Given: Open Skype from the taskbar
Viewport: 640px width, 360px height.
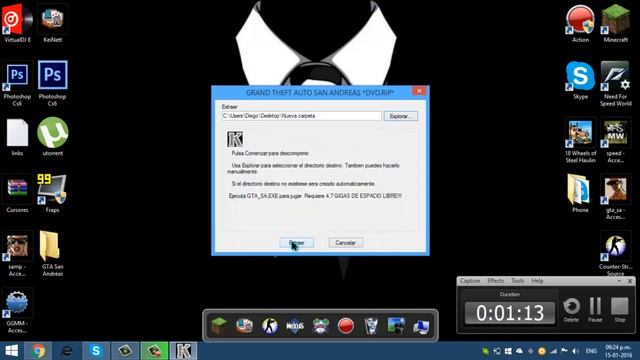Looking at the screenshot, I should coord(96,351).
